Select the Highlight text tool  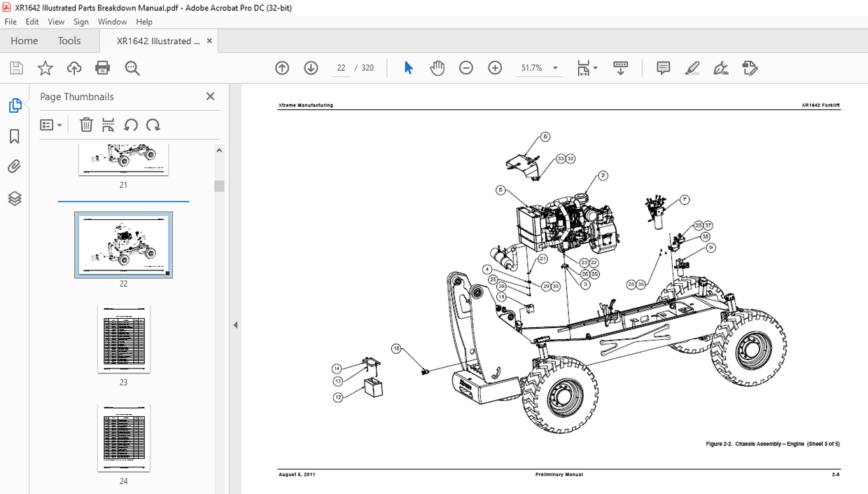(692, 67)
